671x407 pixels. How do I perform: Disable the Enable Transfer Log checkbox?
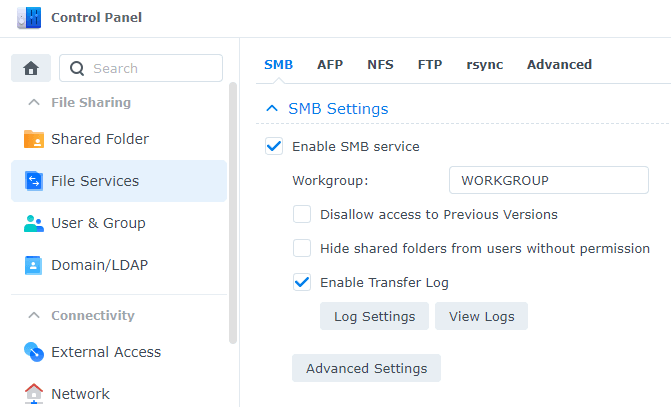[x=302, y=282]
